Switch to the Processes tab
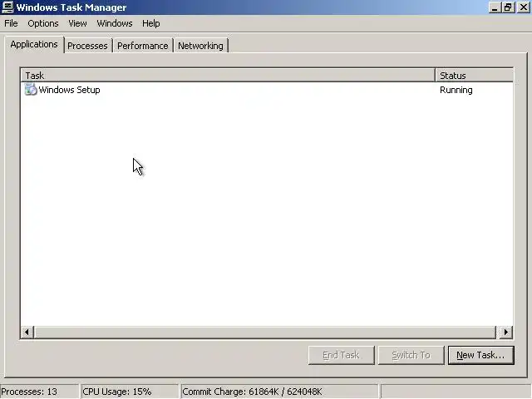The image size is (532, 399). click(x=87, y=46)
